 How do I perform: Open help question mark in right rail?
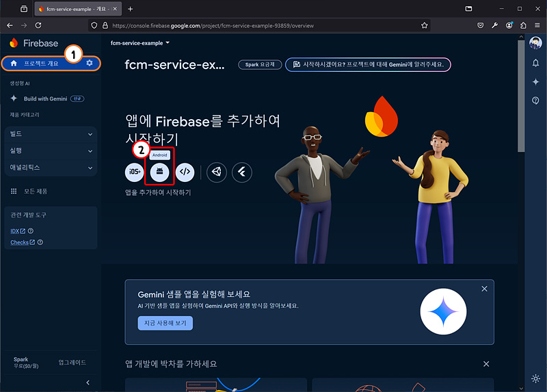point(535,101)
